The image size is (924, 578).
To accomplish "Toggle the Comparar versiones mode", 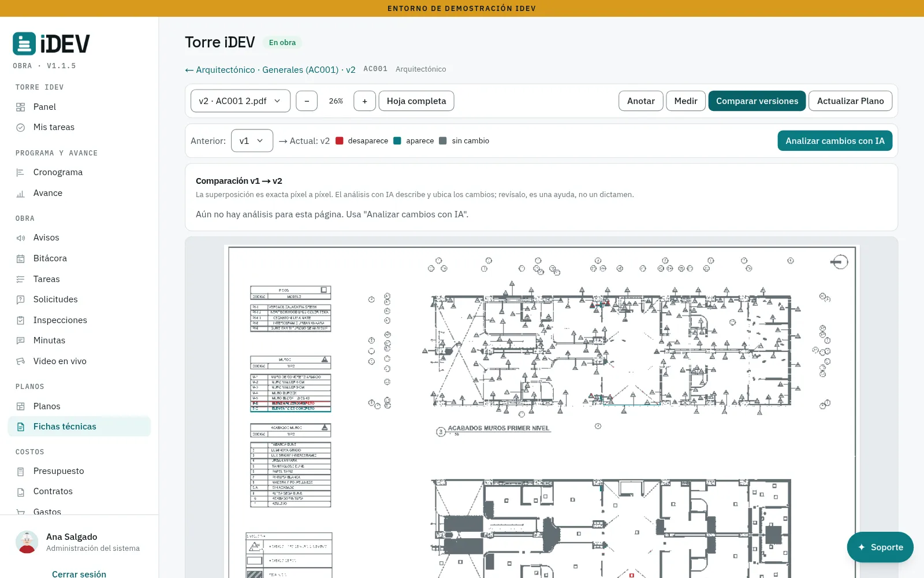I will [x=757, y=101].
